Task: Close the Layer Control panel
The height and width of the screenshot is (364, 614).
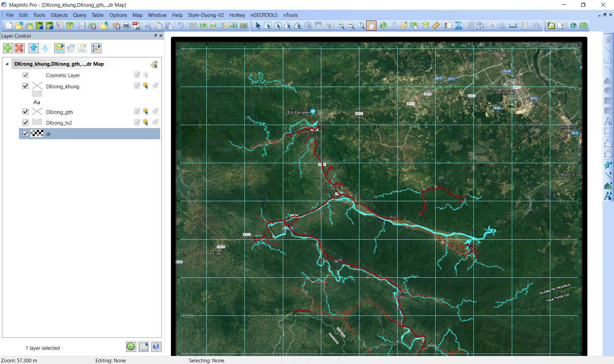Action: [x=161, y=36]
